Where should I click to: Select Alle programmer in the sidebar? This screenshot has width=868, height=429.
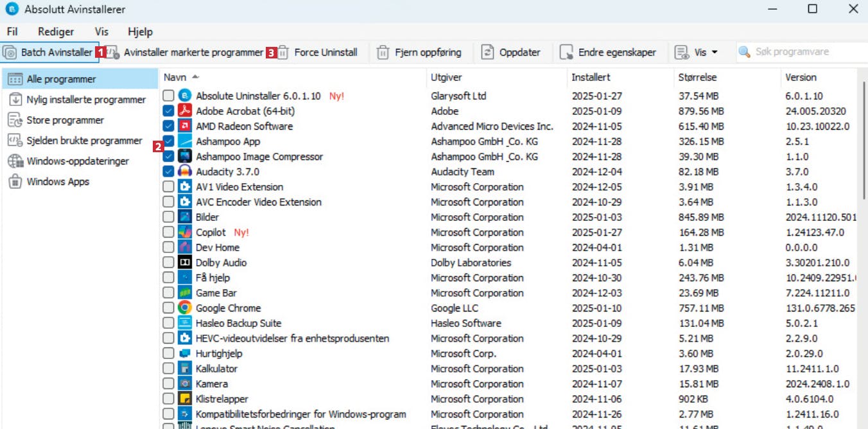coord(80,79)
